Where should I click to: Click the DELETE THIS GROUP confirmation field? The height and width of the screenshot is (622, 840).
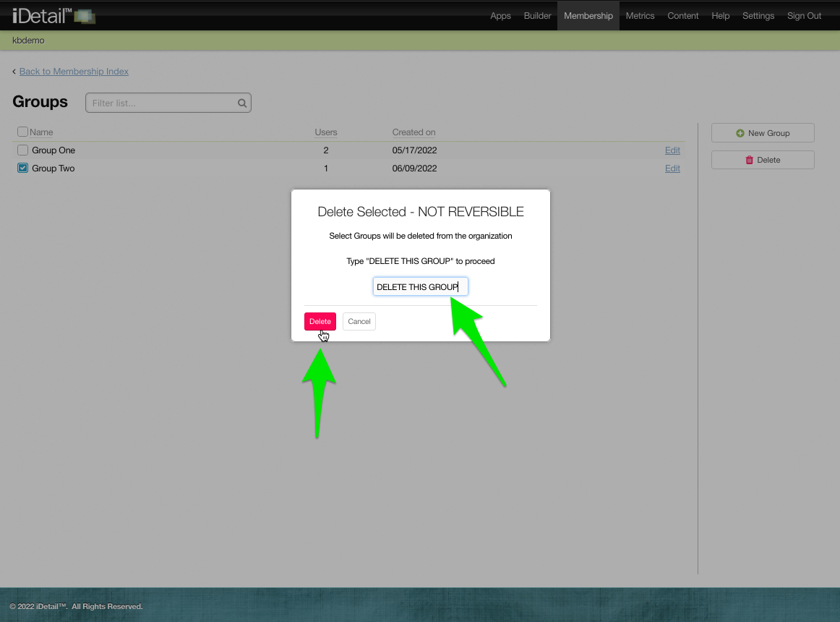421,286
